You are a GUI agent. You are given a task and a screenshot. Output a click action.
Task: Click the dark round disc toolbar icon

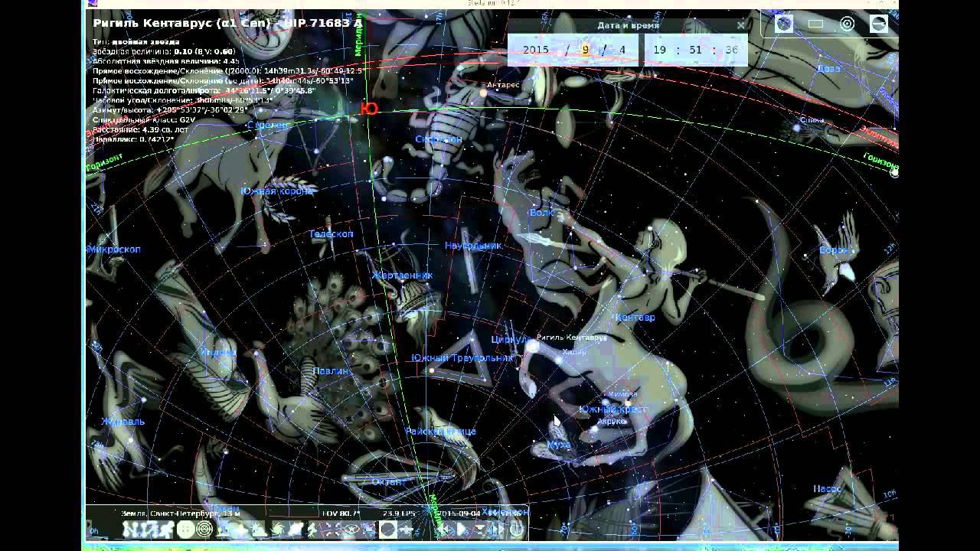pos(388,529)
